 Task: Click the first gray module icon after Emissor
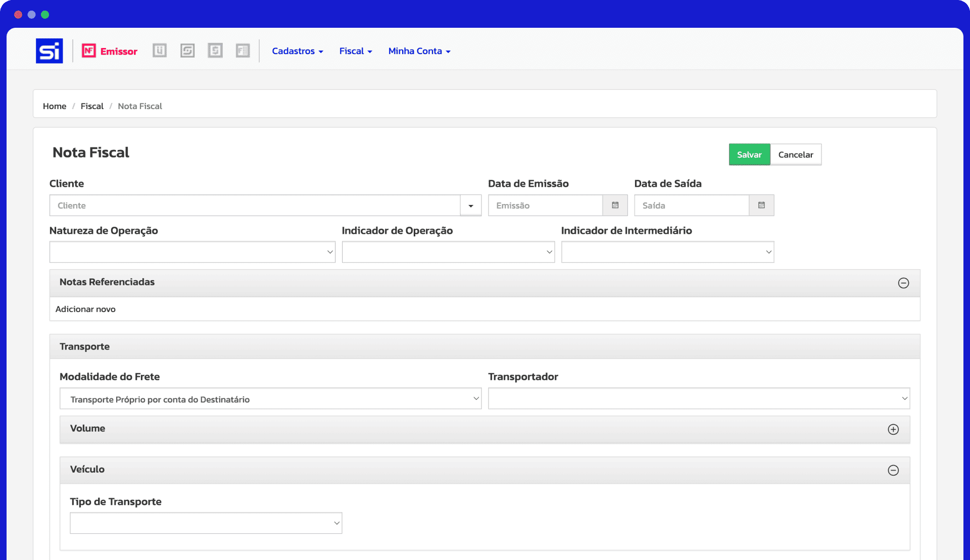click(160, 50)
